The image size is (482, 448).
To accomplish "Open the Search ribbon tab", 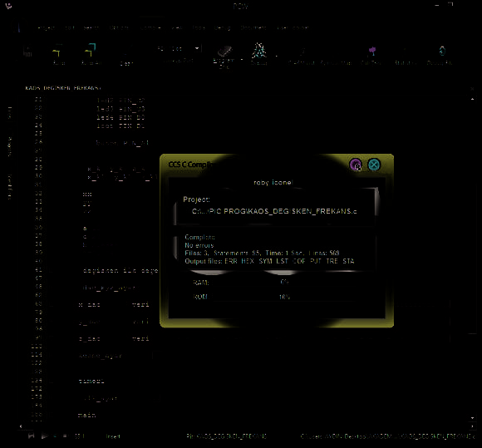I will (x=91, y=28).
